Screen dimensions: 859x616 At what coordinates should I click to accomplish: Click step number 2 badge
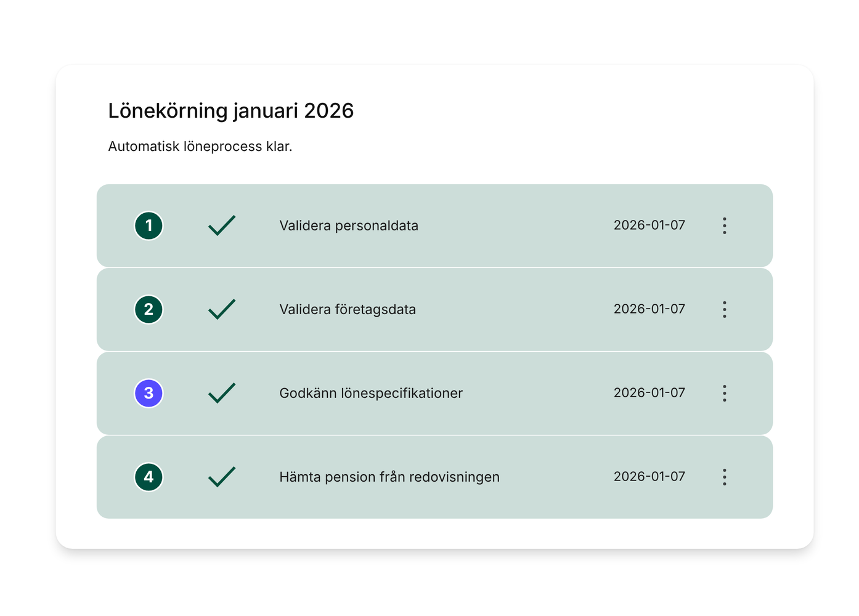pos(149,309)
